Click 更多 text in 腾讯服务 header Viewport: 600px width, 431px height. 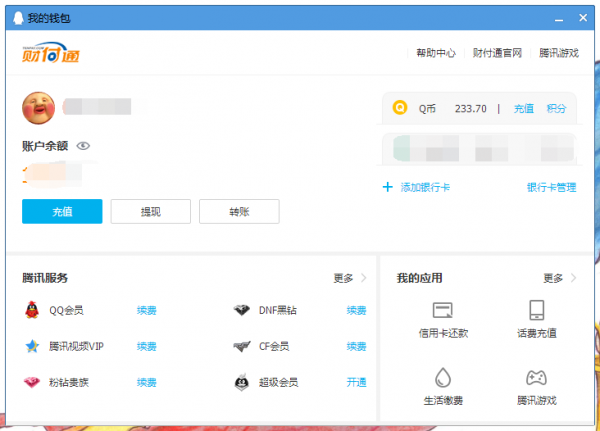coord(343,278)
